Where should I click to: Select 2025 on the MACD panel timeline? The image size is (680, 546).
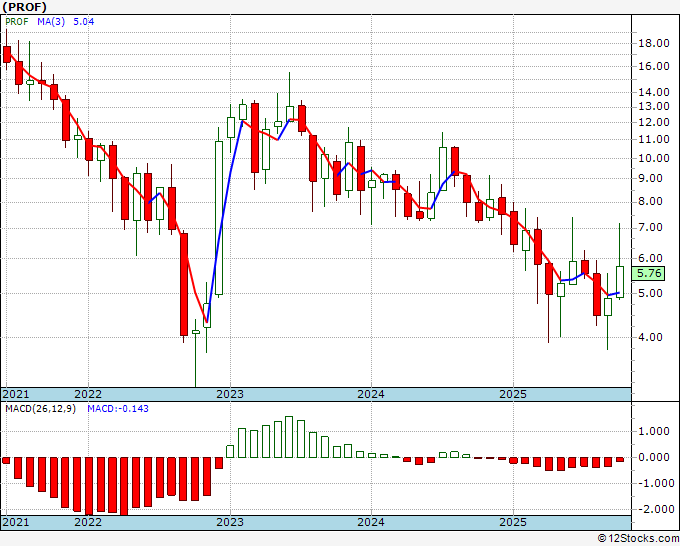point(513,522)
